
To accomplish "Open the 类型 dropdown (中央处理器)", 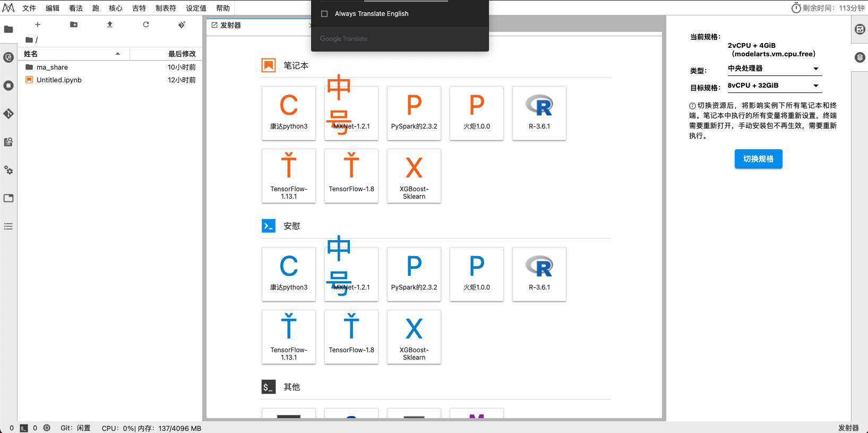I will pyautogui.click(x=774, y=69).
